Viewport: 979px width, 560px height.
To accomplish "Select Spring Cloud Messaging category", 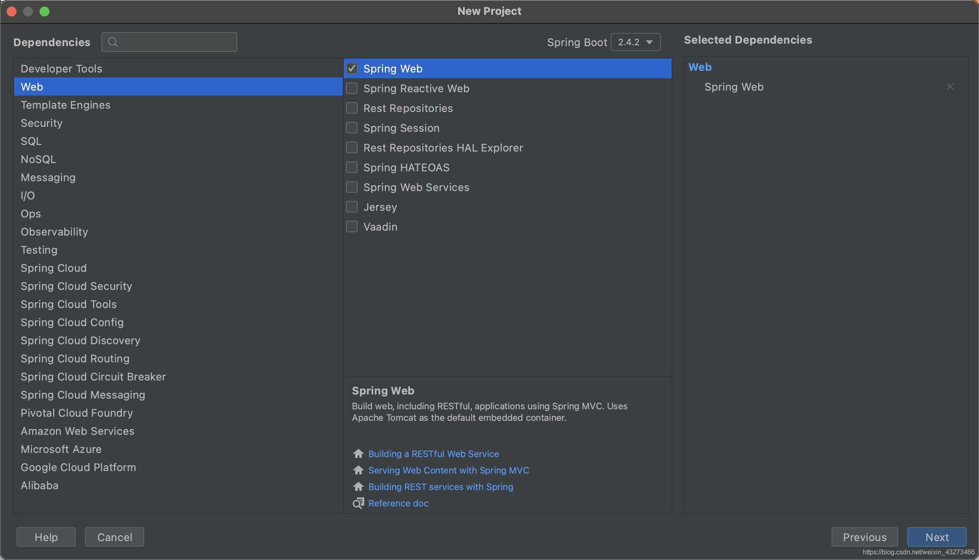I will pos(178,394).
